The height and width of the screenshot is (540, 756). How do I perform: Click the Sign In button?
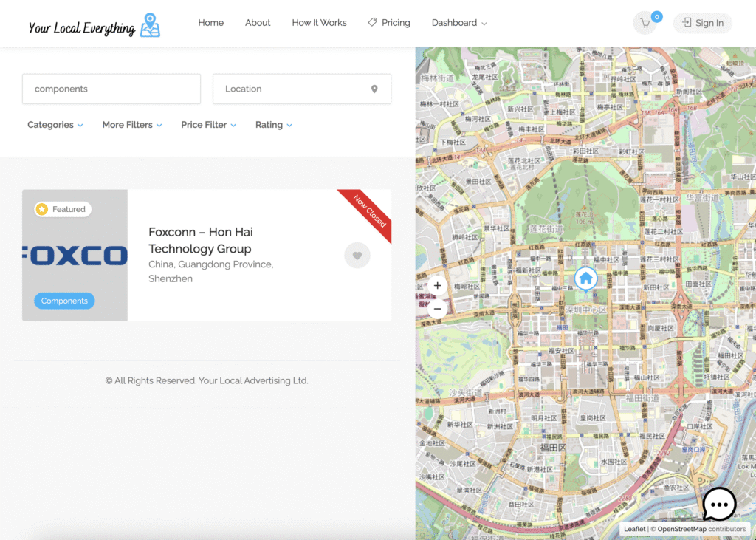tap(702, 23)
